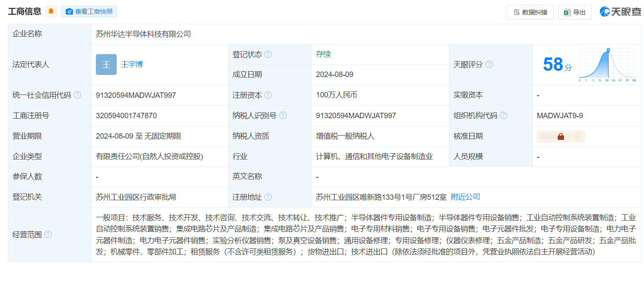Click help icon next to 登记状态
Screen dimensions: 644x293
268,55
